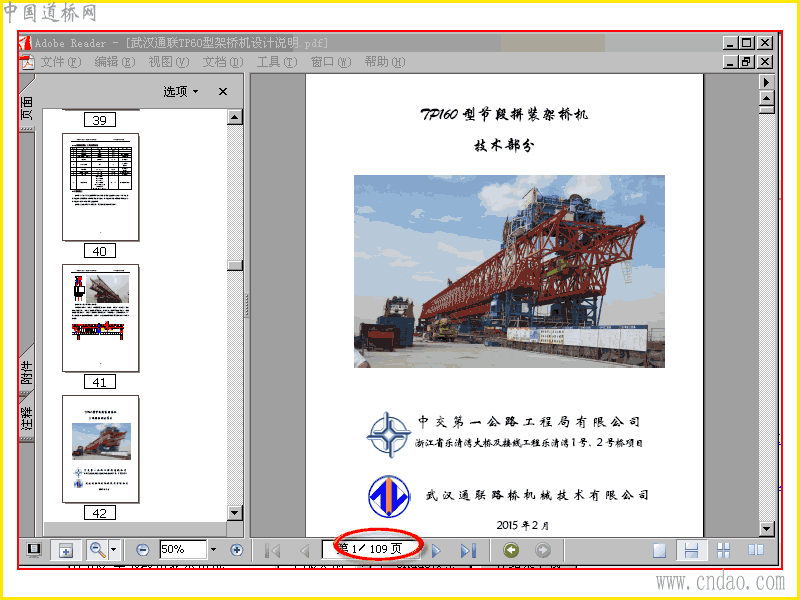Go to the previous page
The image size is (800, 600).
(305, 551)
